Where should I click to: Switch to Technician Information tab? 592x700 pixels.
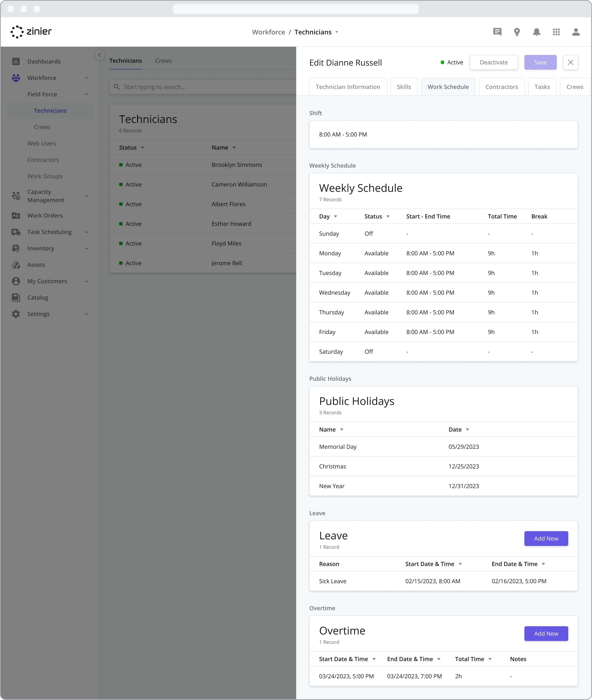click(x=348, y=87)
